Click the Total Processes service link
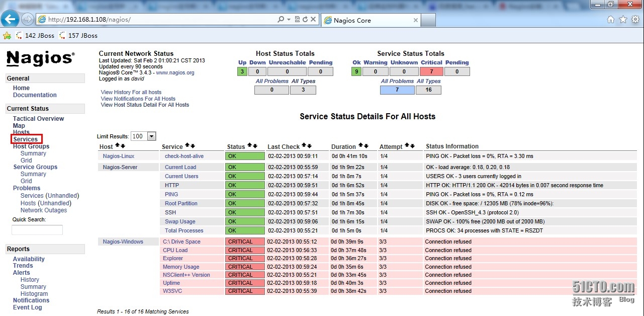The image size is (644, 316). point(184,230)
